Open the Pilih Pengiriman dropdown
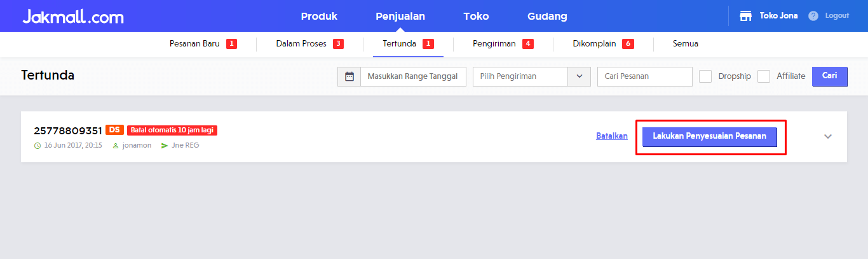Image resolution: width=868 pixels, height=259 pixels. (x=532, y=76)
